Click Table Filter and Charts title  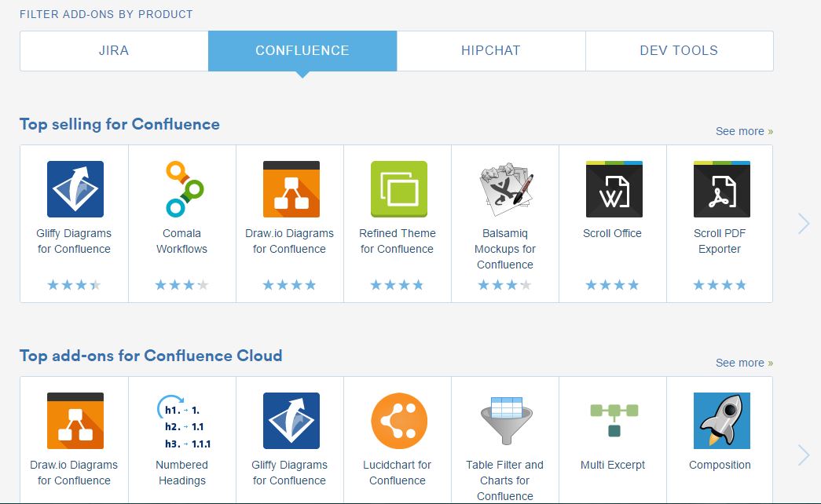505,480
